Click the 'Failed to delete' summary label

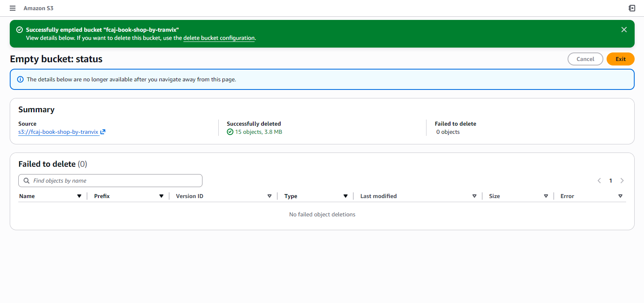pyautogui.click(x=455, y=124)
